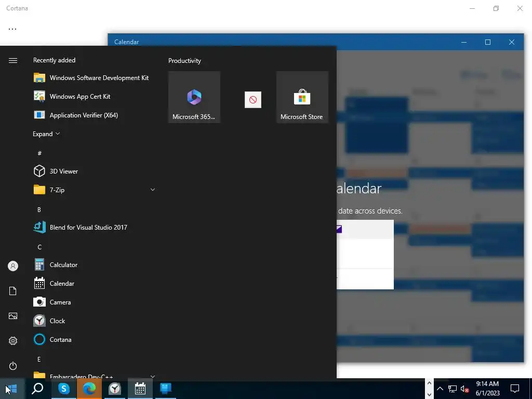
Task: Expand the 7-Zip folder chevron
Action: coord(153,190)
